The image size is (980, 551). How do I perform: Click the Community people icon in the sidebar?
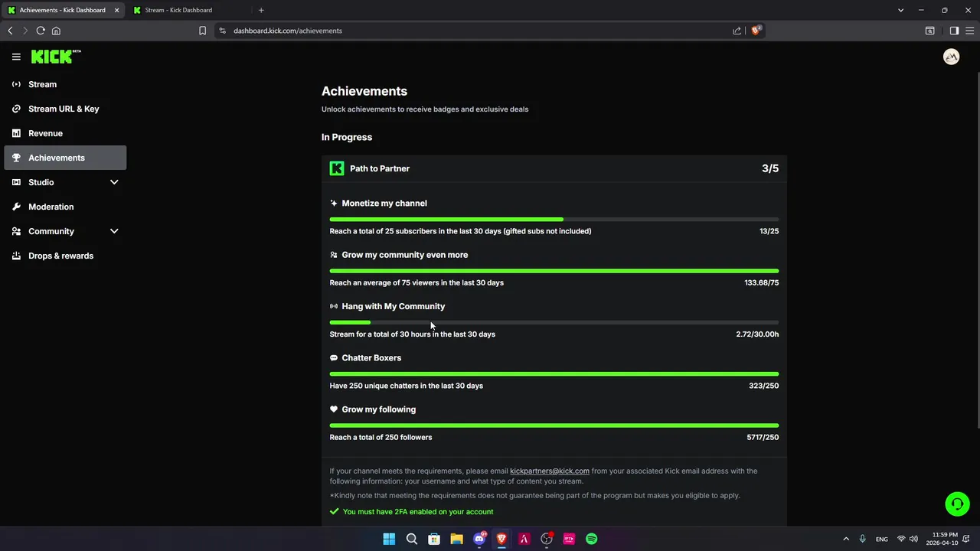click(16, 231)
